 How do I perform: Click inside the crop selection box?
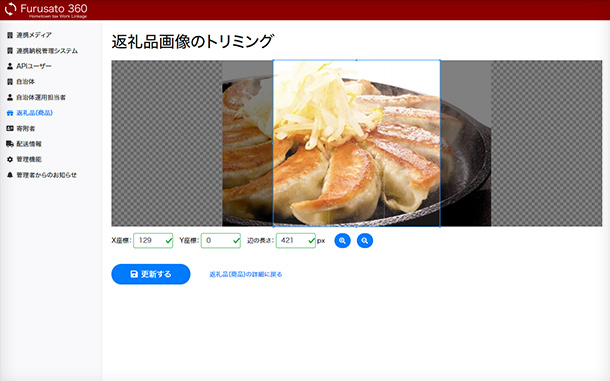point(356,143)
